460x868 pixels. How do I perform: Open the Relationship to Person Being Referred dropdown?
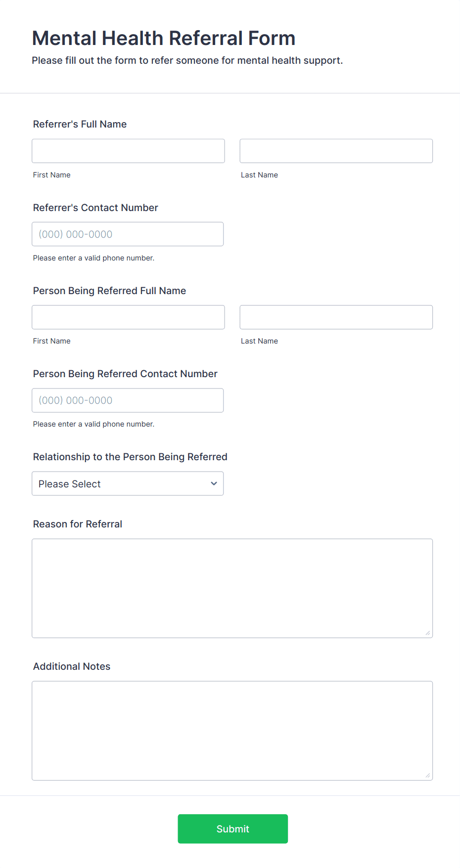(128, 483)
